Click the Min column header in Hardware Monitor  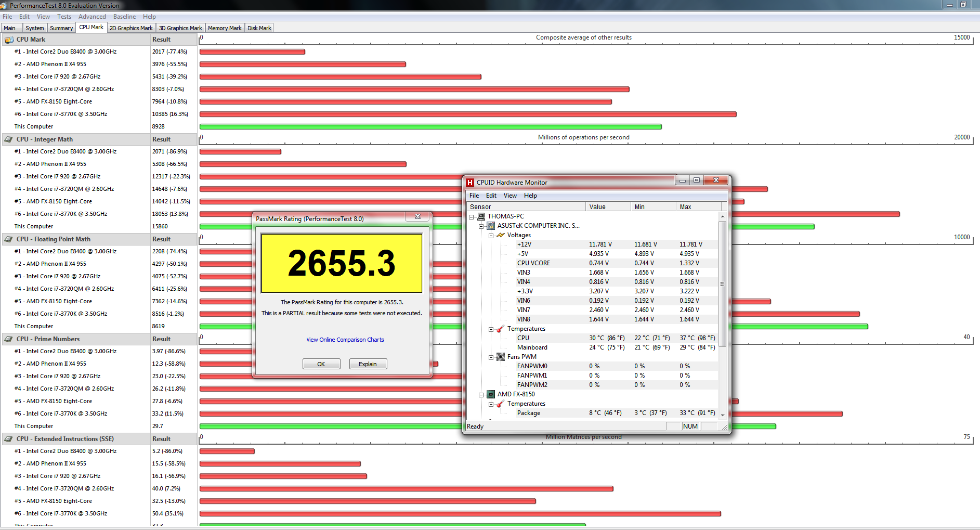[653, 207]
